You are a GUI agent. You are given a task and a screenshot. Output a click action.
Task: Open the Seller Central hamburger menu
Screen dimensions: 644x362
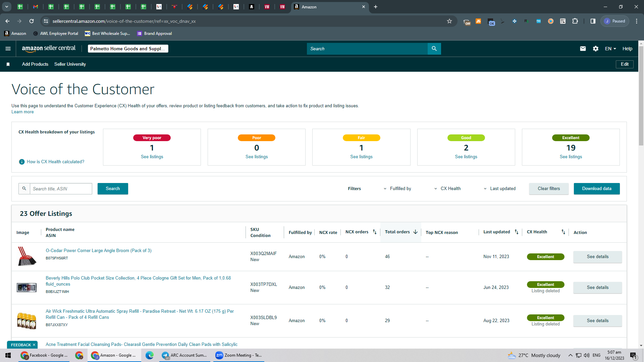point(8,49)
